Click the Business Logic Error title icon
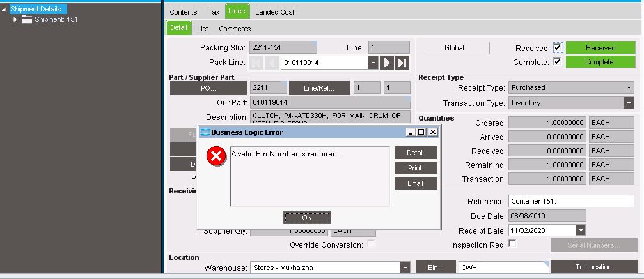This screenshot has height=279, width=644. pos(205,132)
